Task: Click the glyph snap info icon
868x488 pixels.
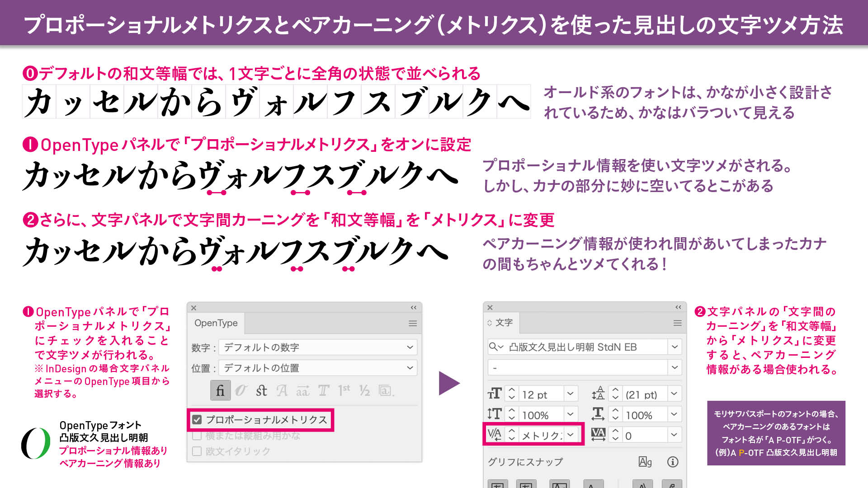Action: (672, 462)
